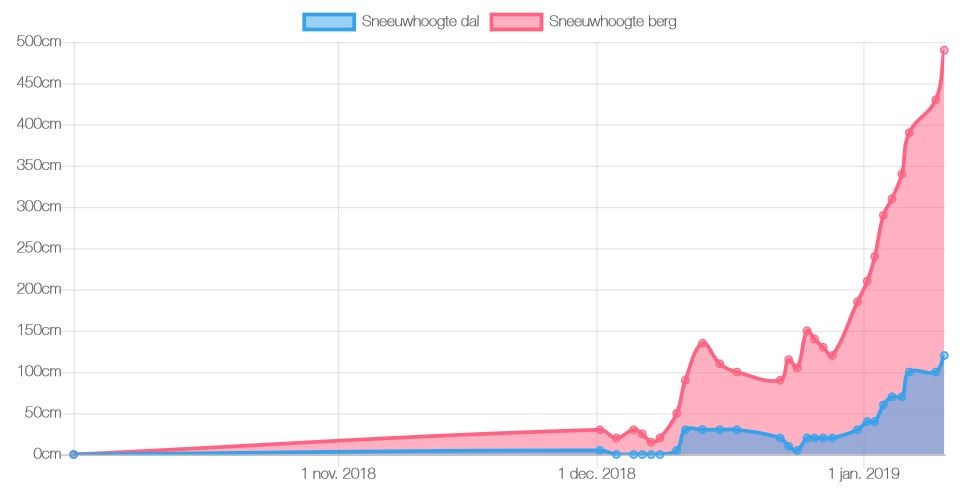Toggle the blue Sneeuwhoogte dal legend swatch
Viewport: 974px width, 497px height.
tap(329, 21)
